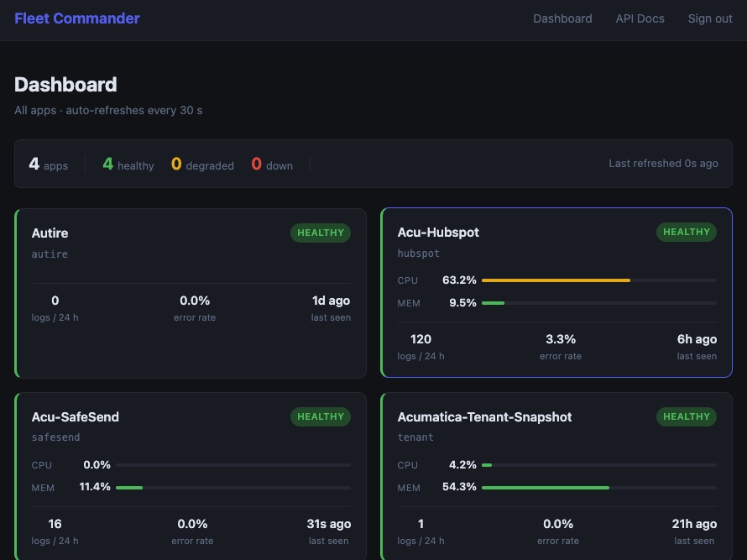Click the "Dashboard" page heading
747x560 pixels.
click(x=65, y=84)
